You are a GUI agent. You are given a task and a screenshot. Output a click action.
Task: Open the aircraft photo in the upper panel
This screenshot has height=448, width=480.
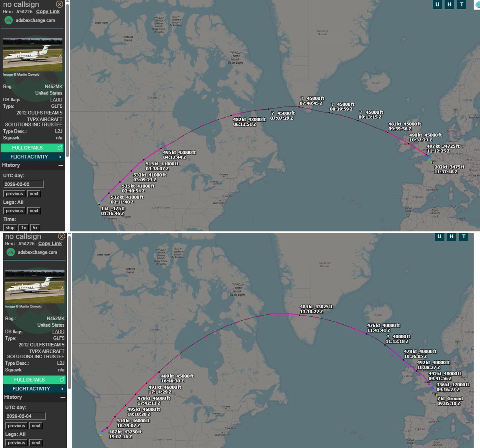pos(33,55)
